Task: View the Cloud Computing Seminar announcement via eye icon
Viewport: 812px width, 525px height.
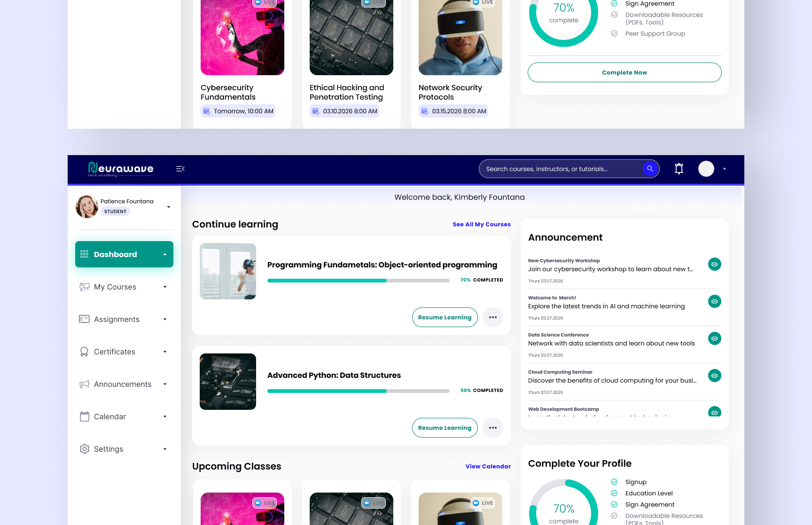Action: (715, 376)
